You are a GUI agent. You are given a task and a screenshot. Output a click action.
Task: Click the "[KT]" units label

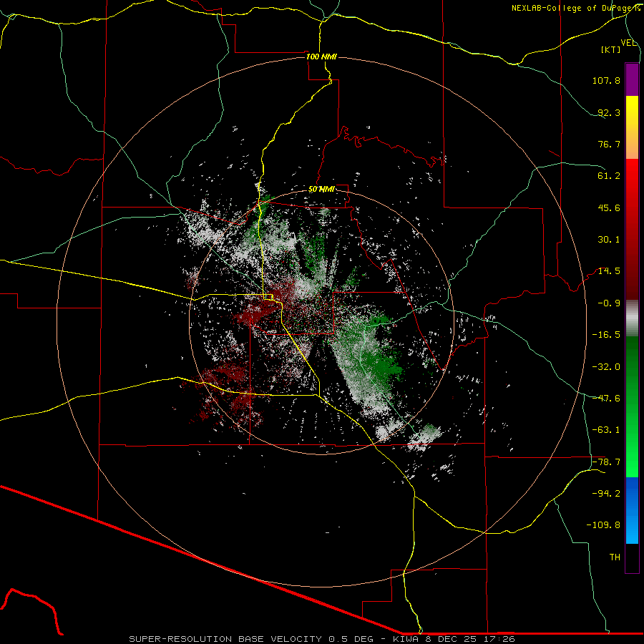tap(611, 49)
